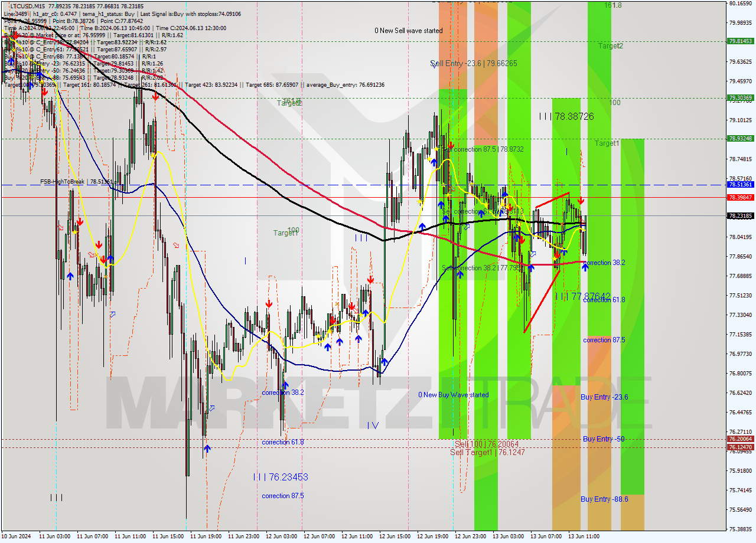Click the '| | | 78.38726' point label
Viewport: 756px width, 543px height.
[566, 116]
